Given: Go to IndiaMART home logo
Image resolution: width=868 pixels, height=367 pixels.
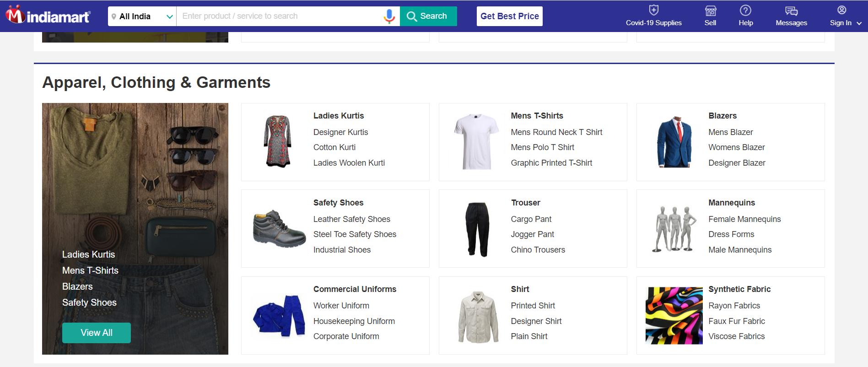Looking at the screenshot, I should (48, 16).
